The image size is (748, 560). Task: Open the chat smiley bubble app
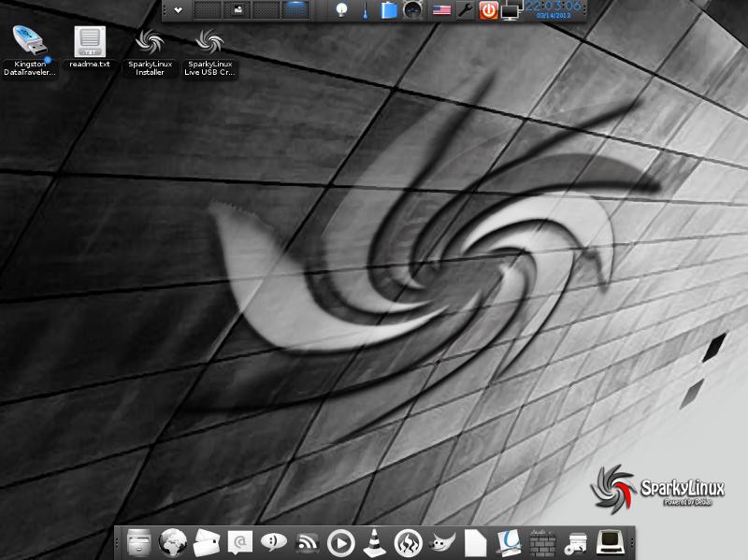point(273,542)
